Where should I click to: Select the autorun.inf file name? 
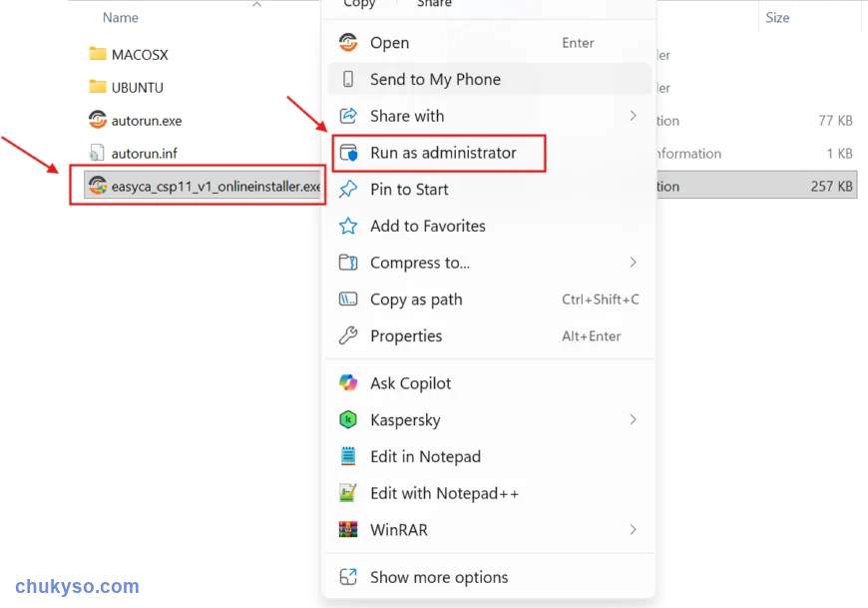tap(144, 154)
